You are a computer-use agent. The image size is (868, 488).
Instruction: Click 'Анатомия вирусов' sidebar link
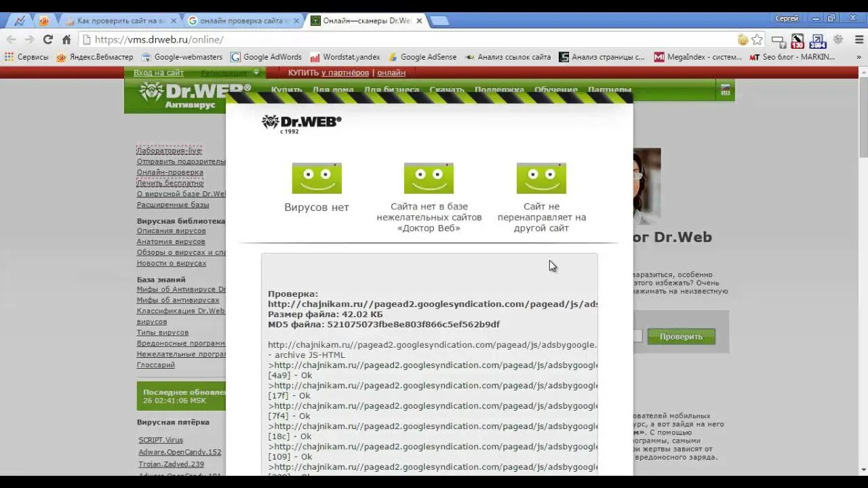click(x=171, y=241)
